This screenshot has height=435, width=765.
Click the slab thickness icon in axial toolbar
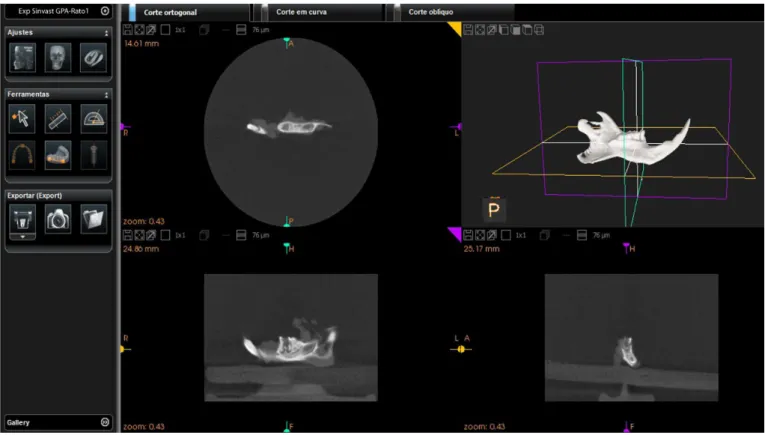pyautogui.click(x=241, y=30)
